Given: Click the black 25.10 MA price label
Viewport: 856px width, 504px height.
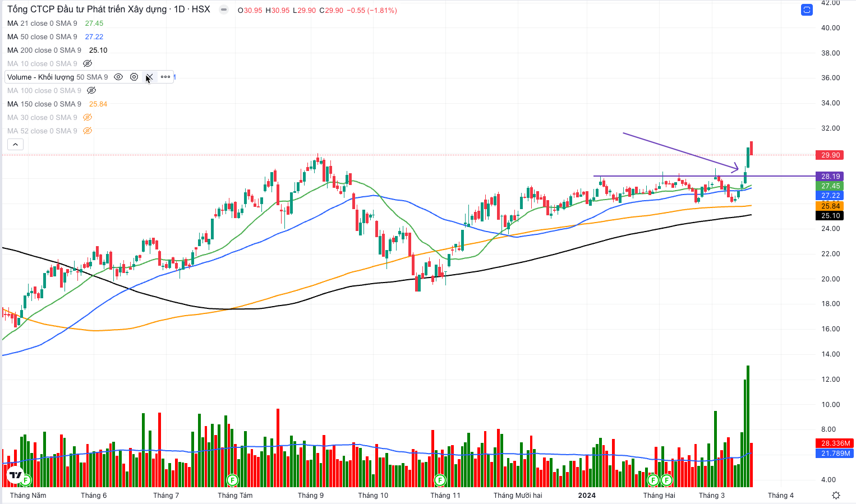Looking at the screenshot, I should [x=830, y=215].
